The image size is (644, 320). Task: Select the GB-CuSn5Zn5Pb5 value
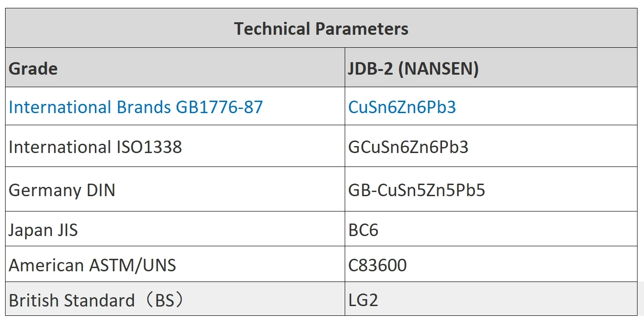coord(417,190)
